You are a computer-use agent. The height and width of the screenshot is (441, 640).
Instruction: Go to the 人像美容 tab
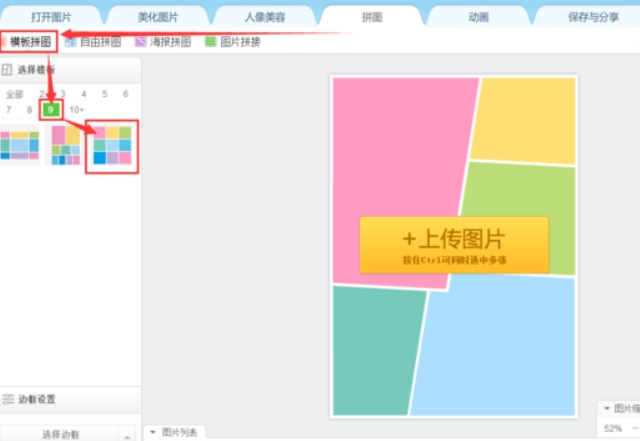[x=265, y=17]
